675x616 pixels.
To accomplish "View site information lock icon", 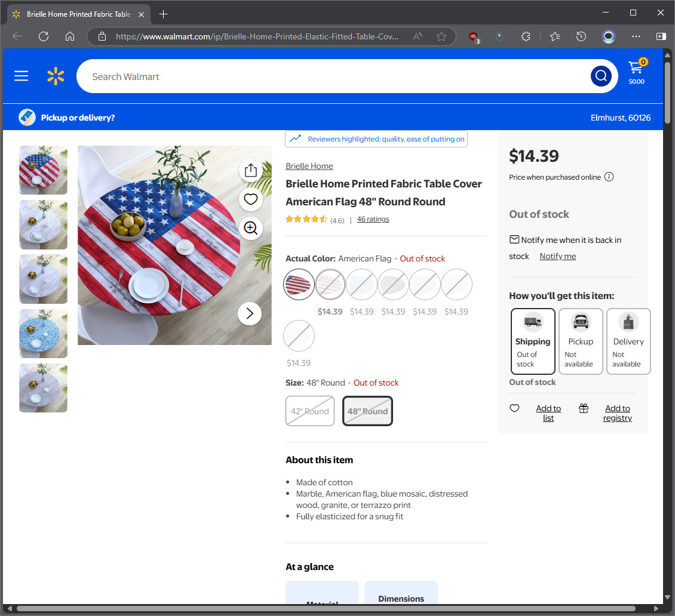I will [x=102, y=36].
